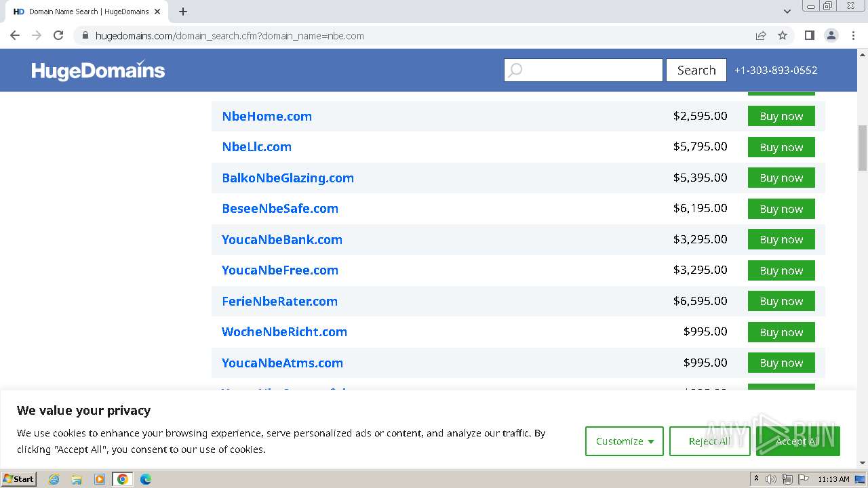Image resolution: width=868 pixels, height=488 pixels.
Task: Reload the HugeDomains page
Action: coord(58,35)
